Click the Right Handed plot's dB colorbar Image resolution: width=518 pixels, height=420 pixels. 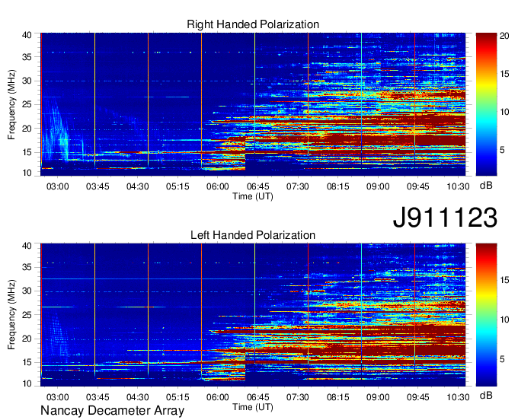click(x=486, y=104)
